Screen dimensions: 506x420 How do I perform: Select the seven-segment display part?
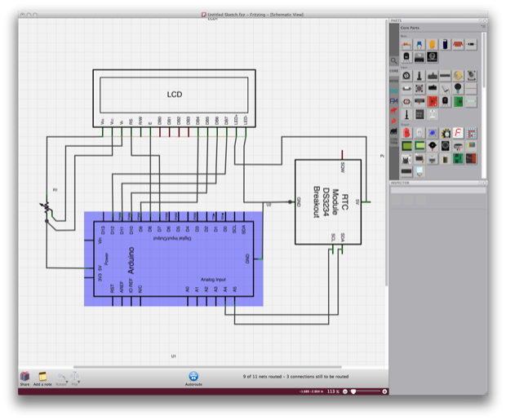tap(458, 133)
